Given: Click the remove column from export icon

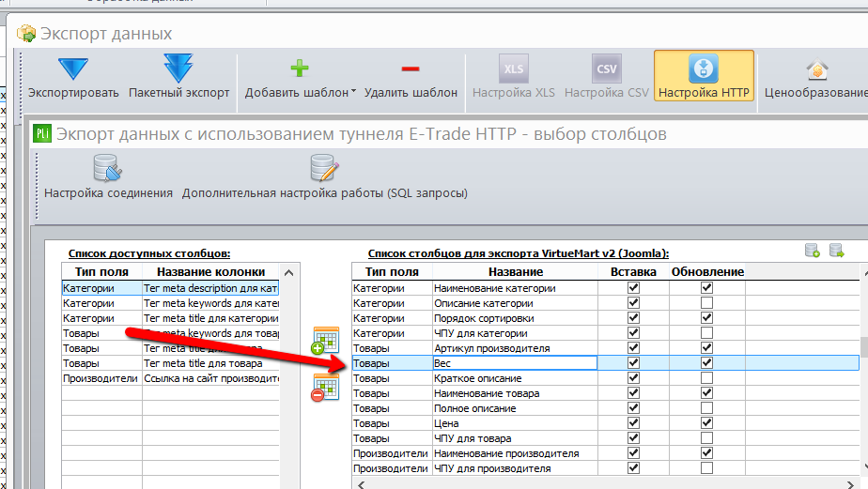Looking at the screenshot, I should 325,388.
